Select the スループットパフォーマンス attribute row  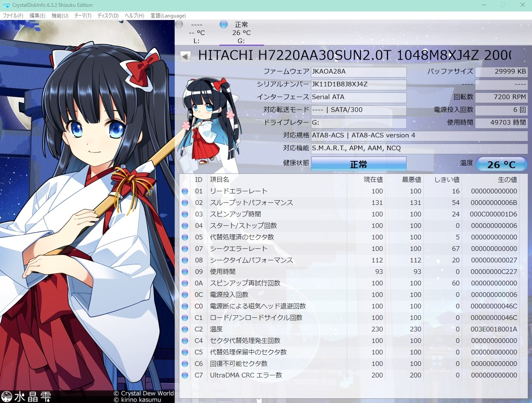click(350, 203)
